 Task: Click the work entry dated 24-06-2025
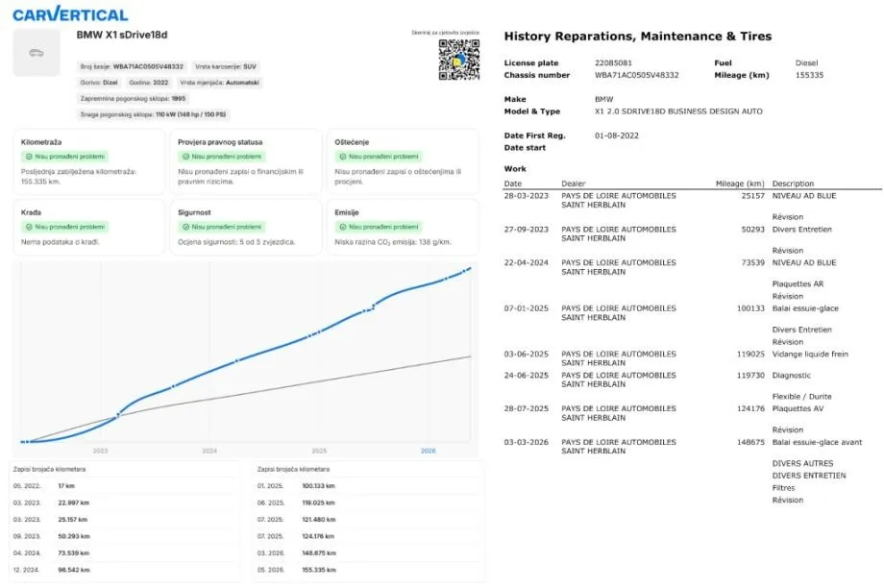tap(693, 386)
